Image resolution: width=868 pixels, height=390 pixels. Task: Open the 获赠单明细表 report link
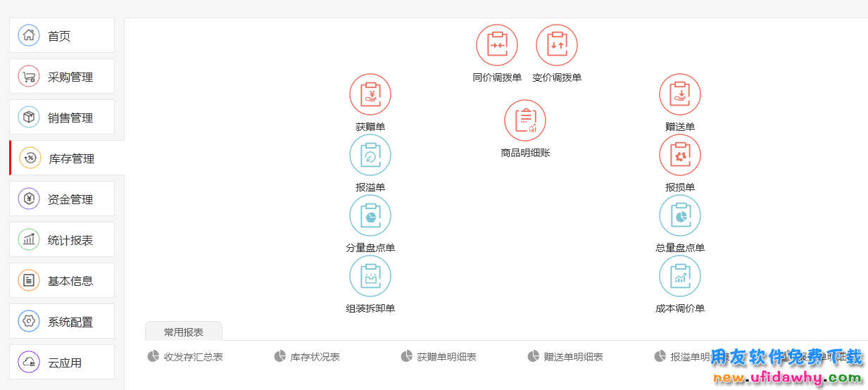click(x=446, y=357)
